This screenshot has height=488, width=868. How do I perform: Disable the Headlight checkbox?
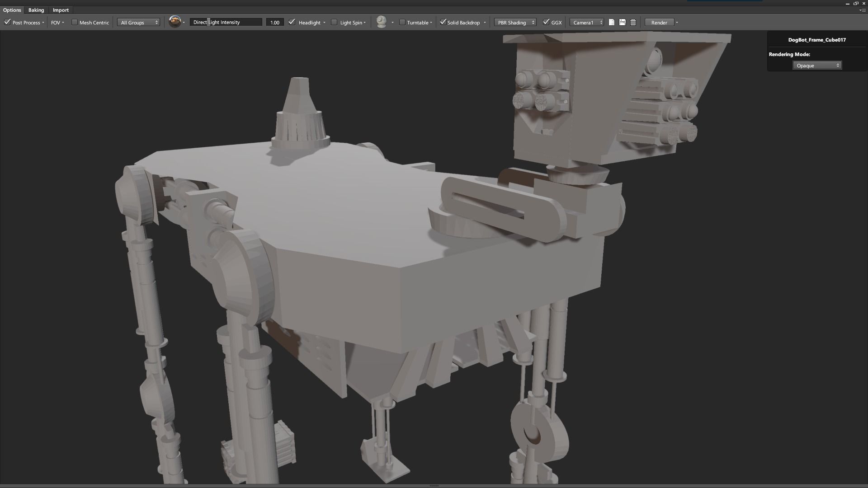(292, 22)
